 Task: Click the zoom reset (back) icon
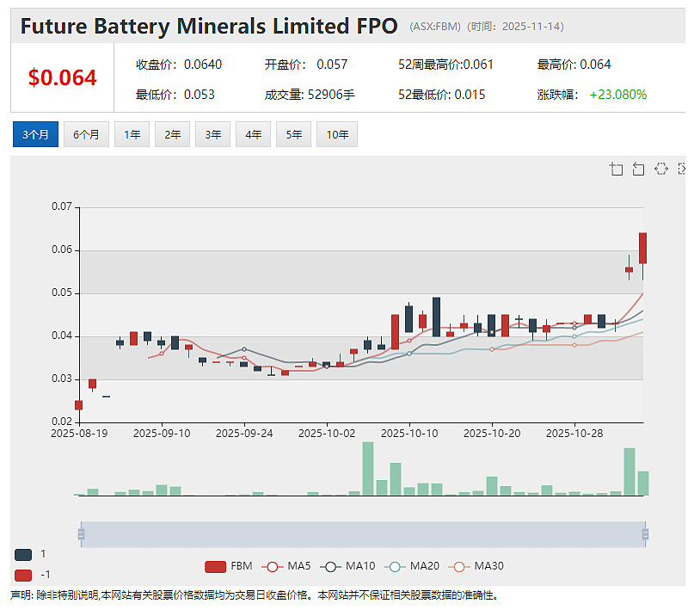tap(638, 169)
